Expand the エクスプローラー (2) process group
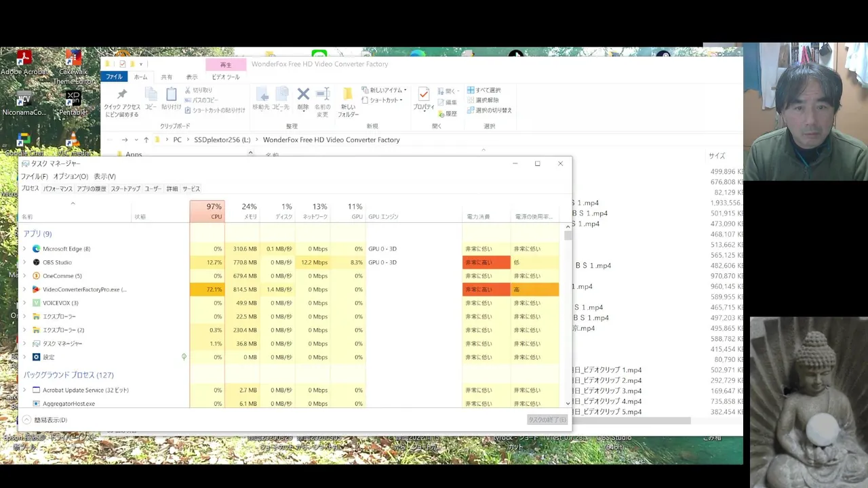Viewport: 868px width, 488px height. [x=24, y=330]
